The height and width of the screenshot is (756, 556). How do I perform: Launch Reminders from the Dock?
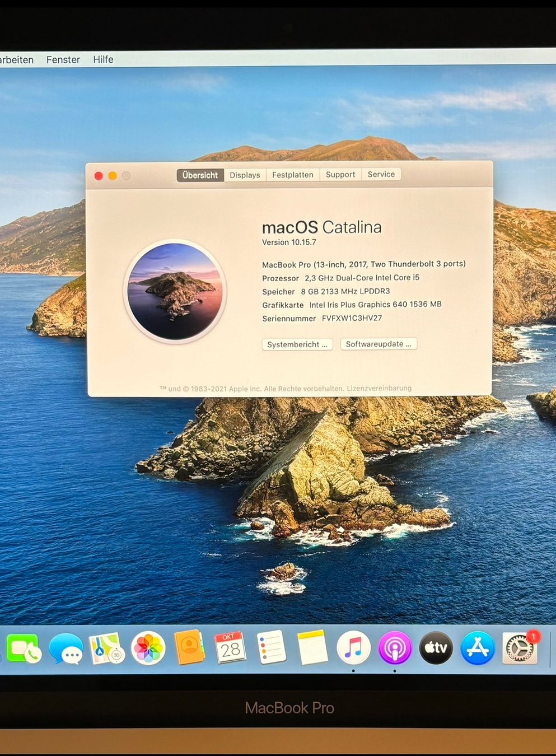(272, 647)
